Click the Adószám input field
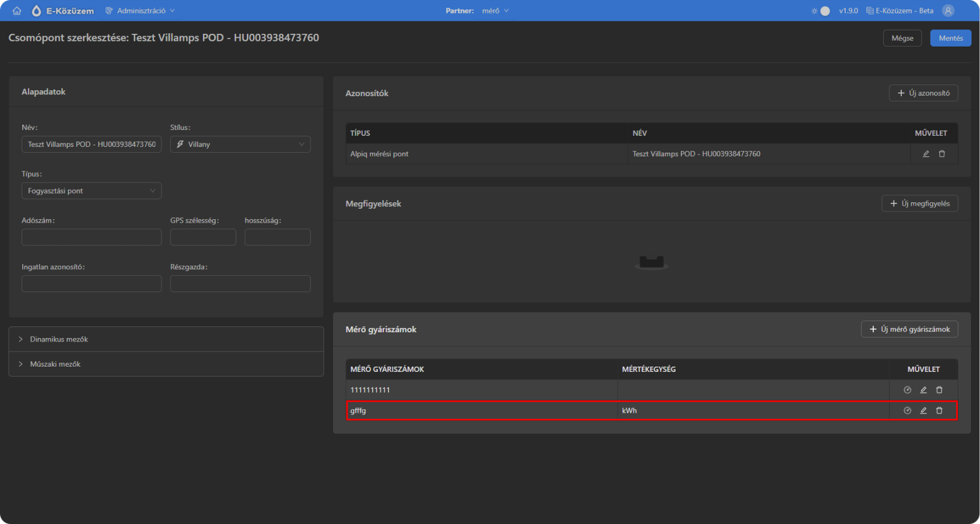Screen dimensions: 980x524 (92, 237)
